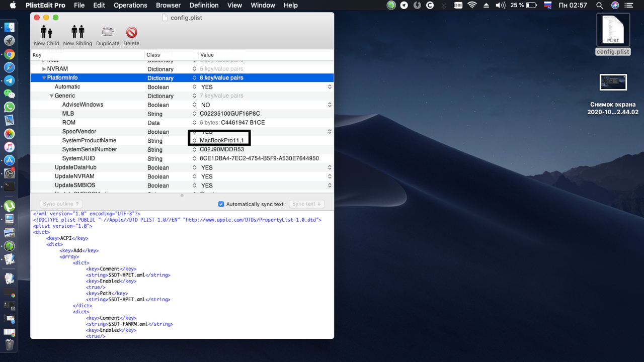
Task: Open WhatsApp from the Dock
Action: 9,107
